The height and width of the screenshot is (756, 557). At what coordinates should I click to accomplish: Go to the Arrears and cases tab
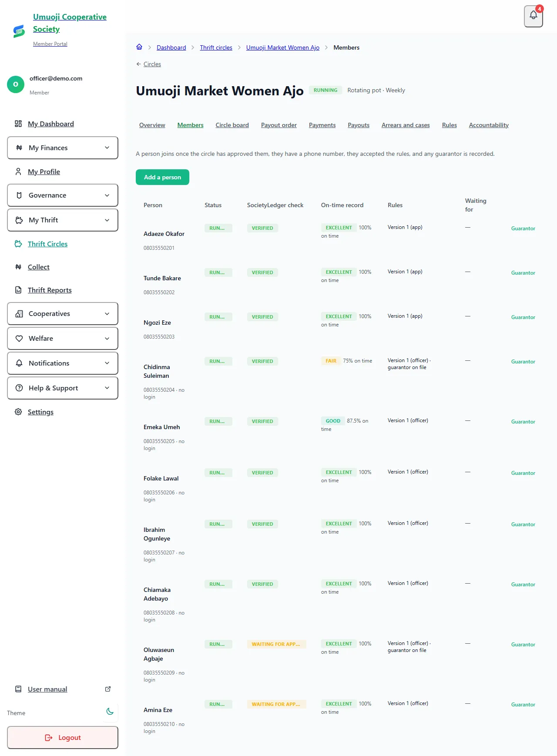coord(406,125)
